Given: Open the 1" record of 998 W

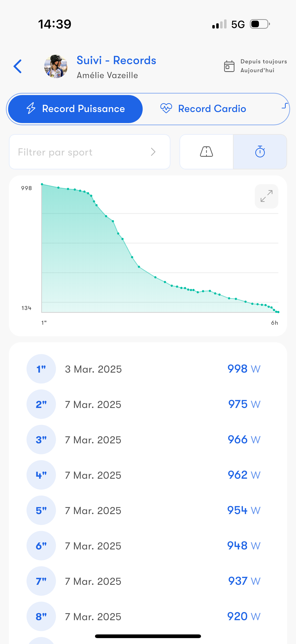Looking at the screenshot, I should point(148,369).
